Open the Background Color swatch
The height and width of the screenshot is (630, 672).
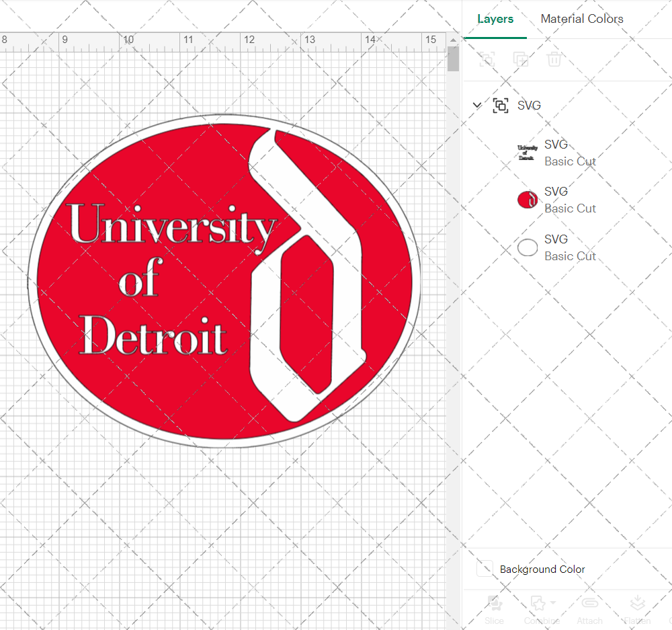[485, 569]
